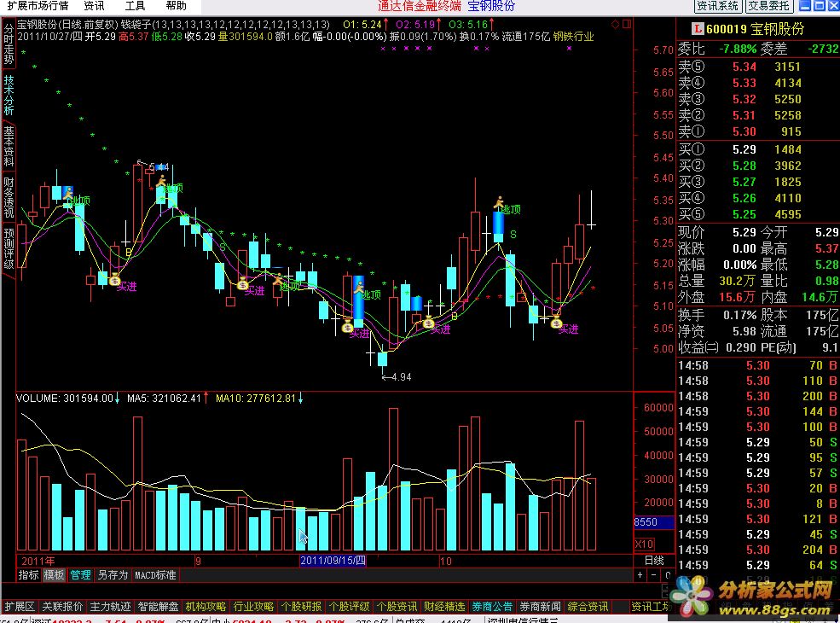Open the 财经精选 bottom tab
This screenshot has height=623, width=840.
[x=444, y=607]
